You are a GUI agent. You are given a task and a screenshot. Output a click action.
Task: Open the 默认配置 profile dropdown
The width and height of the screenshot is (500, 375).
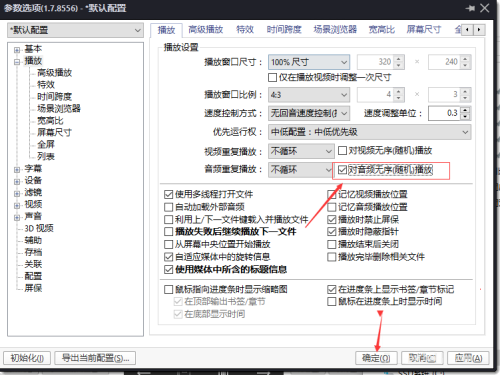tap(75, 30)
